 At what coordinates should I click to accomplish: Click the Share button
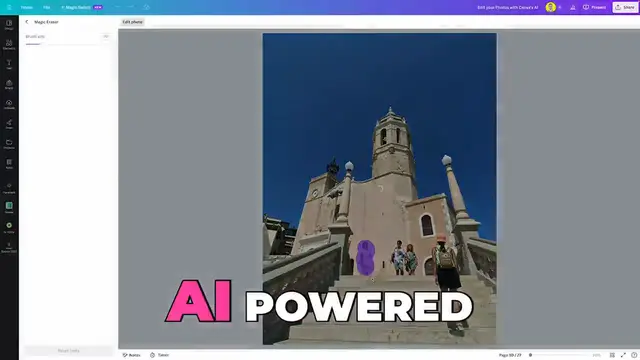(625, 7)
